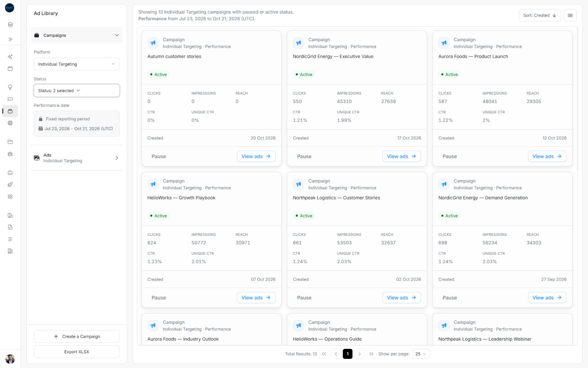Click Export XLSX

pyautogui.click(x=77, y=352)
